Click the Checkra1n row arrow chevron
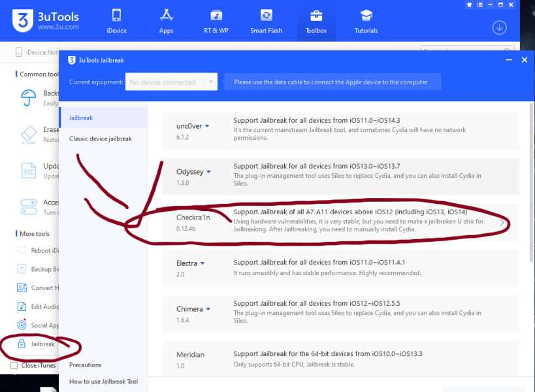Viewport: 535px width, 392px height. (502, 221)
